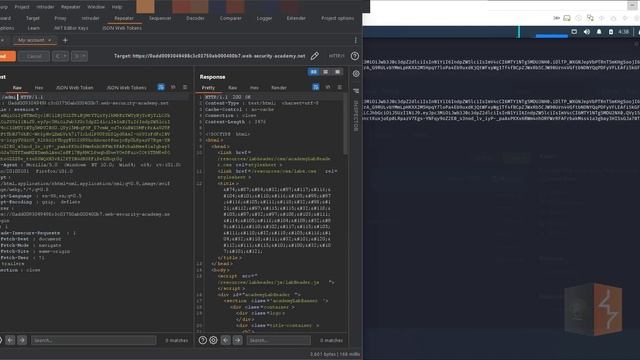Add a new Repeater tab with plus

(65, 40)
